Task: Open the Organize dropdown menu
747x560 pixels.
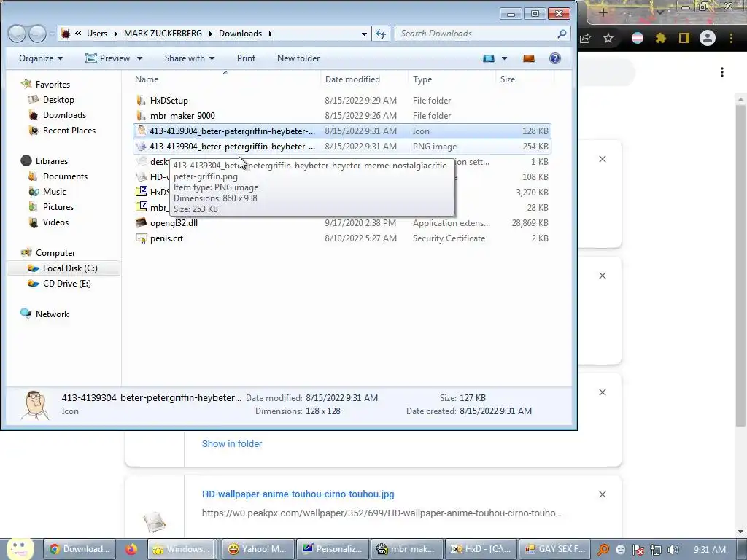Action: [41, 58]
